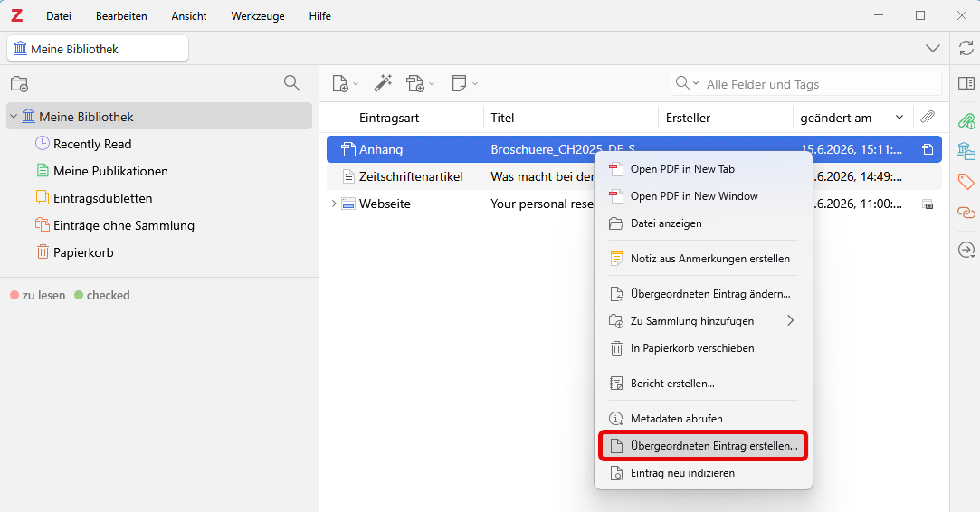Select the Meine Bibliothek tab
Image resolution: width=980 pixels, height=512 pixels.
pos(98,49)
